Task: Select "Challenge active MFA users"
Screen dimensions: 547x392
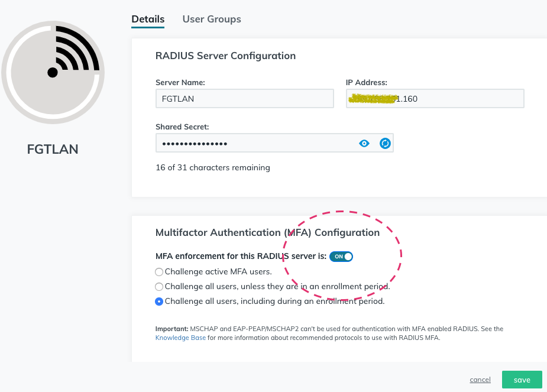Action: click(x=158, y=271)
